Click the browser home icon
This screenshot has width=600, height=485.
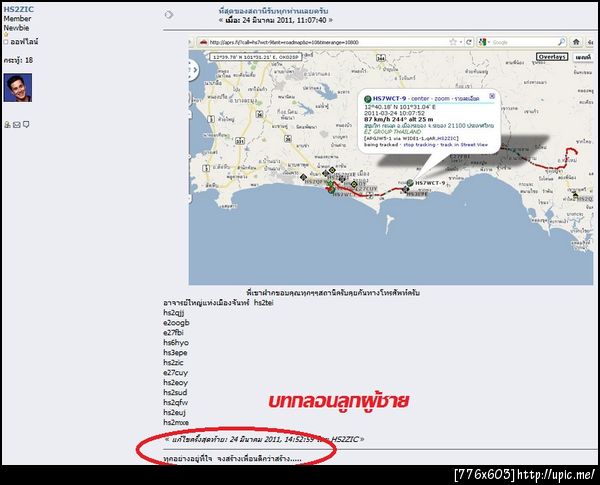[576, 42]
